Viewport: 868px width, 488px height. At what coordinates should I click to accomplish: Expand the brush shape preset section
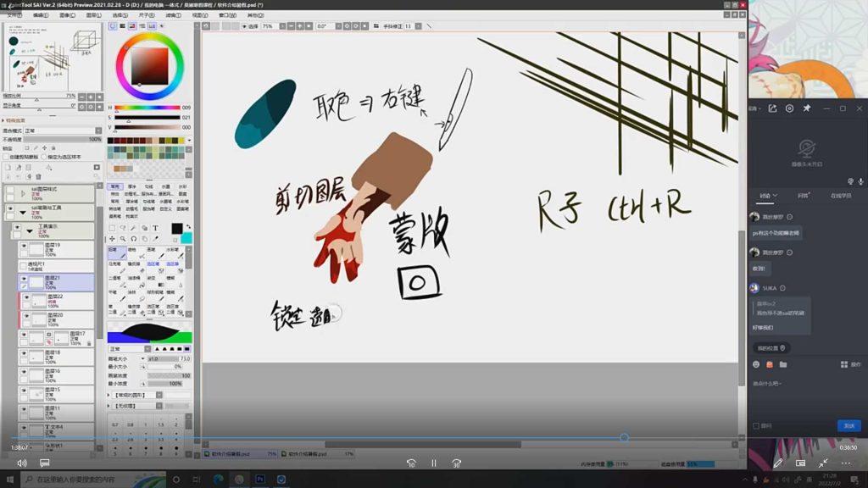pyautogui.click(x=109, y=395)
